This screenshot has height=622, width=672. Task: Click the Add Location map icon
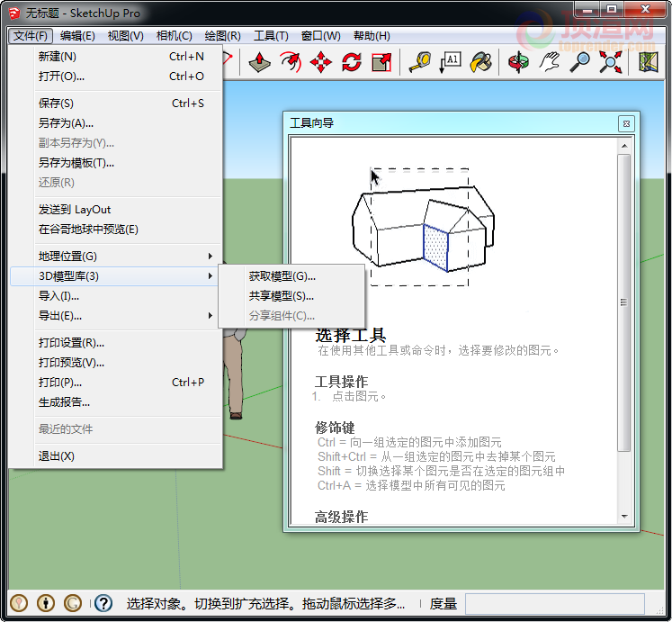pos(649,62)
